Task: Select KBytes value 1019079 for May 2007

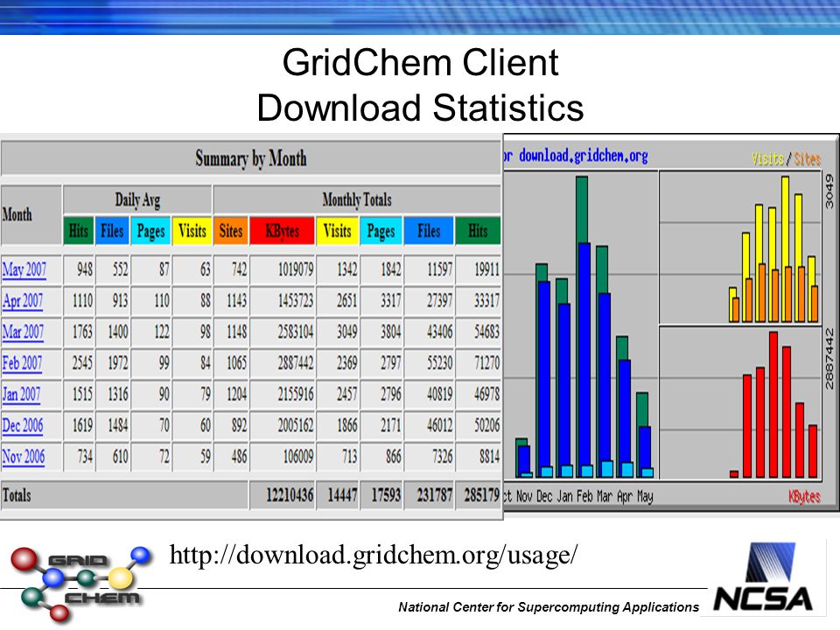Action: pos(295,269)
